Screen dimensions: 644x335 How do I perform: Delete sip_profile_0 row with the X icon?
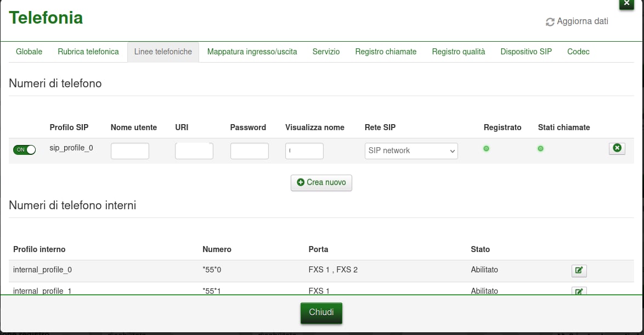pos(617,148)
